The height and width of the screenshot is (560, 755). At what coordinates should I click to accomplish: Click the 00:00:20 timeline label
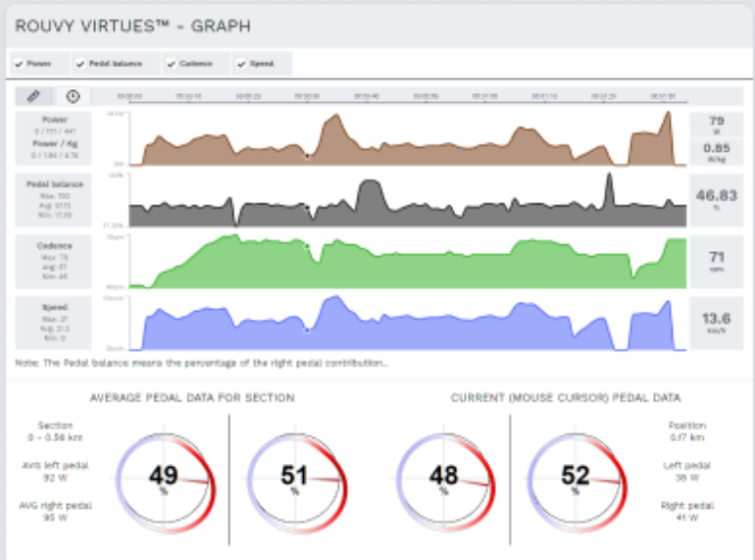pos(248,96)
